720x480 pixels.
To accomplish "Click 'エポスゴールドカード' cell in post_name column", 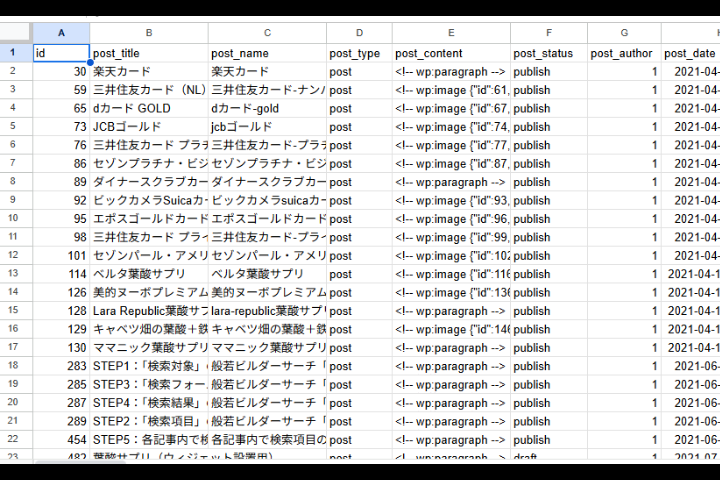I will (267, 219).
